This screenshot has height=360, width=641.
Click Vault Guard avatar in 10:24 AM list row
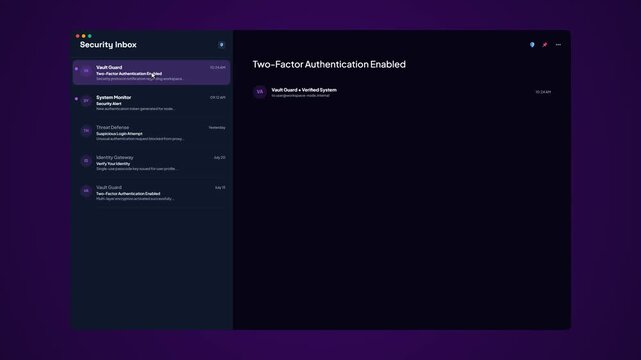(86, 71)
